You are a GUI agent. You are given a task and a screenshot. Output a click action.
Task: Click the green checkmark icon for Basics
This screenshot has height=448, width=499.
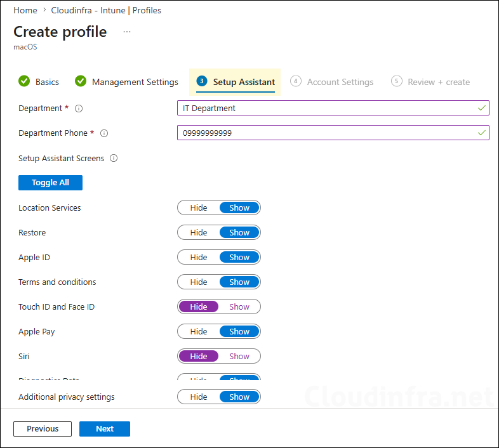24,81
